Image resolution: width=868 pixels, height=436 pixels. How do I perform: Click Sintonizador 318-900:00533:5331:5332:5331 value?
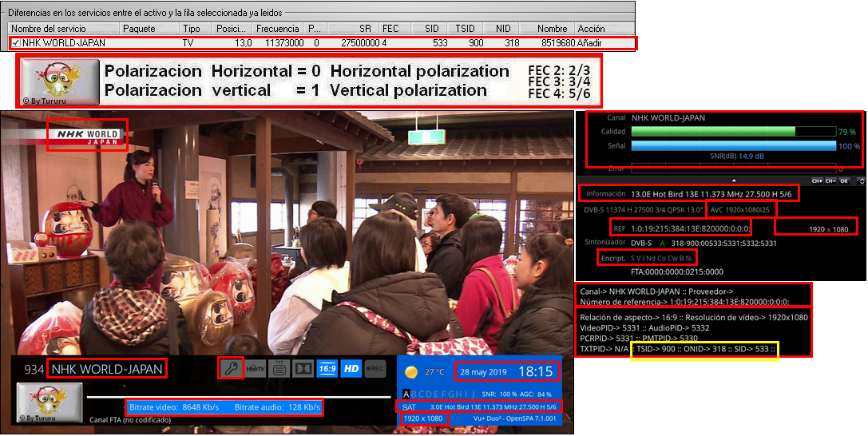click(724, 243)
